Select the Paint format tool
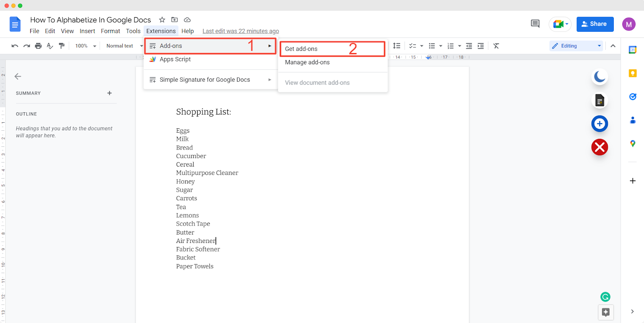 click(62, 46)
